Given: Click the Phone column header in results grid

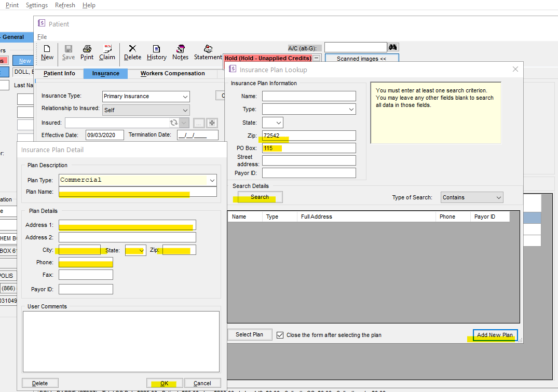Looking at the screenshot, I should 453,217.
